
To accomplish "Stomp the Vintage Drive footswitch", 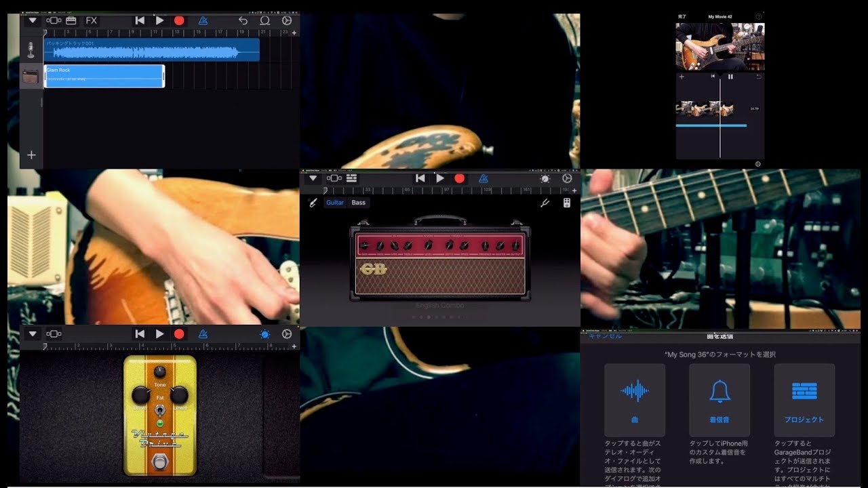I will coord(160,462).
